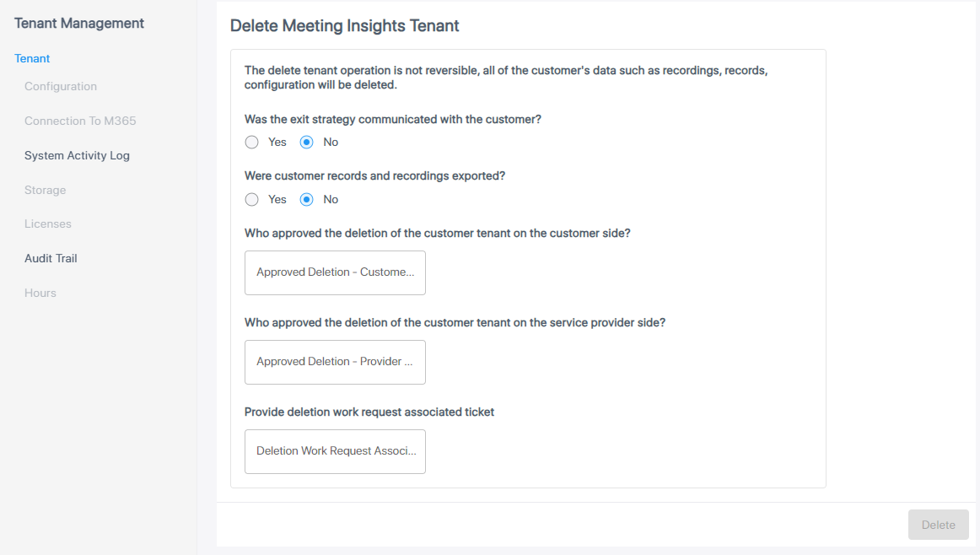Viewport: 980px width, 555px height.
Task: Click the deletion work request ticket label
Action: 369,412
